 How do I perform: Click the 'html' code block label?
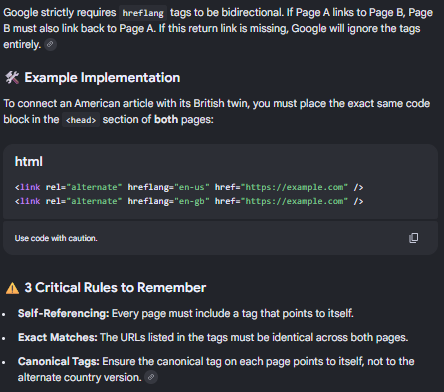pos(29,162)
